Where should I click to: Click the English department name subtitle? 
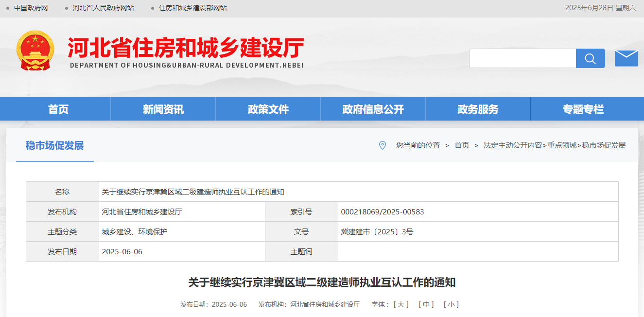[x=187, y=65]
